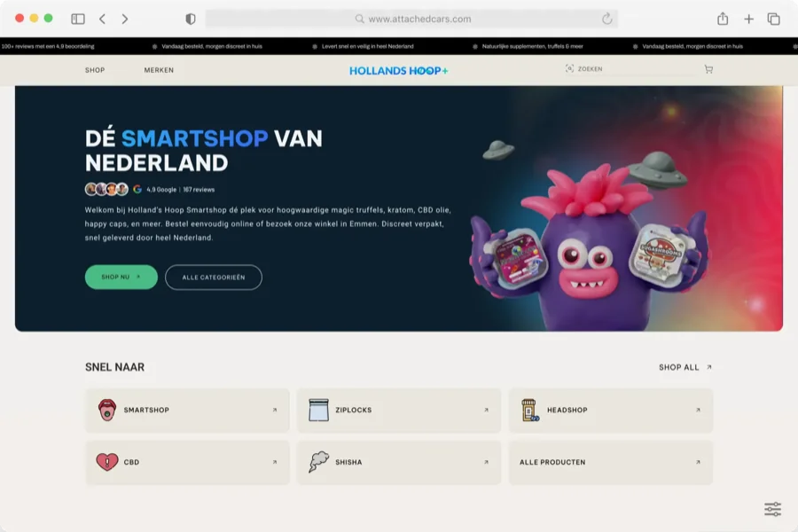Open the privacy shield report
This screenshot has width=798, height=532.
point(191,19)
